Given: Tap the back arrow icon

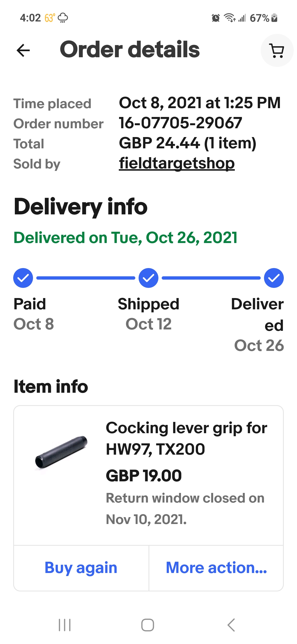Looking at the screenshot, I should tap(23, 50).
